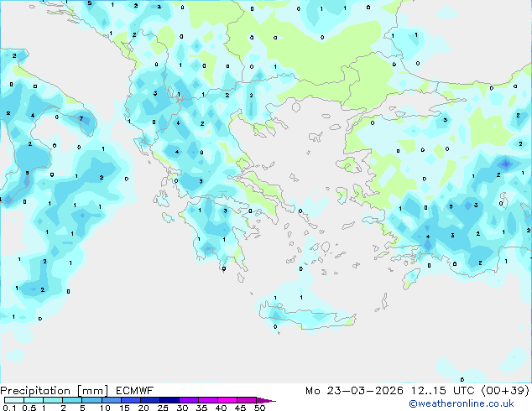Pick the 45–50 mm legend swatch

pos(247,400)
